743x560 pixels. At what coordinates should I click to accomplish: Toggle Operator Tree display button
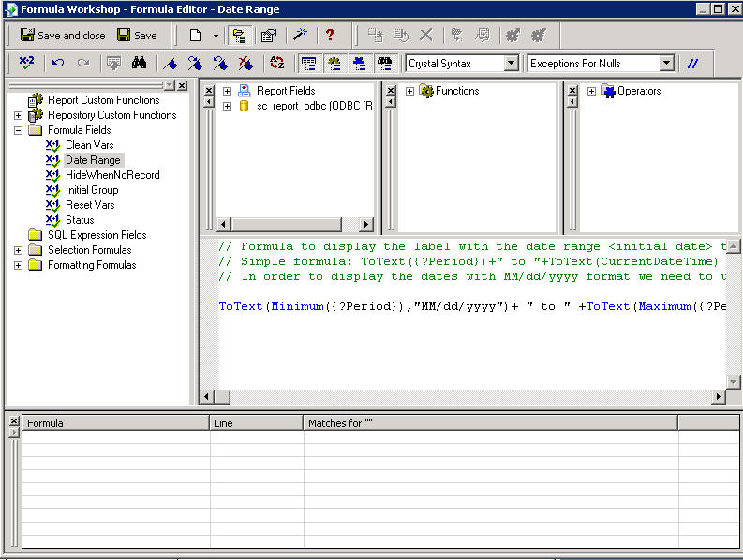point(360,63)
